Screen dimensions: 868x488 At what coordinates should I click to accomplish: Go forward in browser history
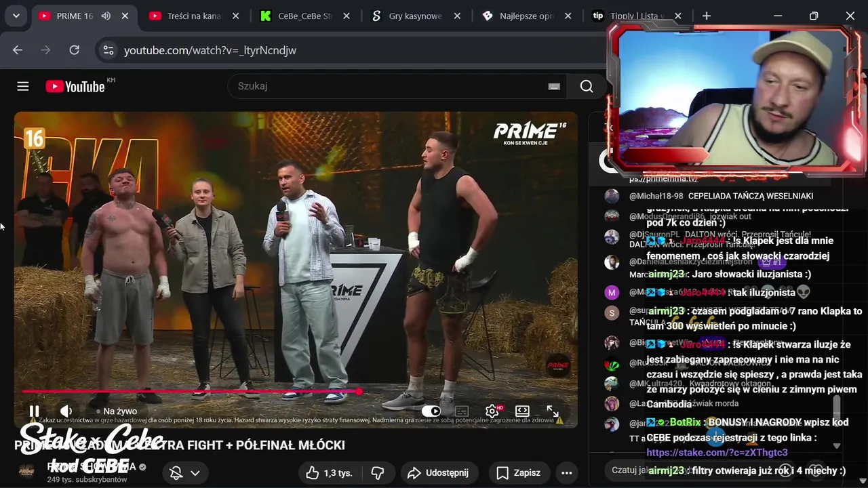pyautogui.click(x=46, y=50)
